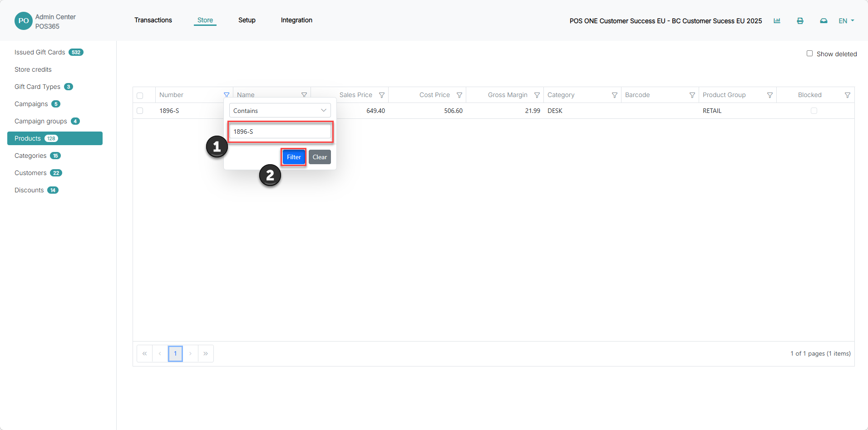Open the Contains filter operator dropdown
868x430 pixels.
pos(280,110)
